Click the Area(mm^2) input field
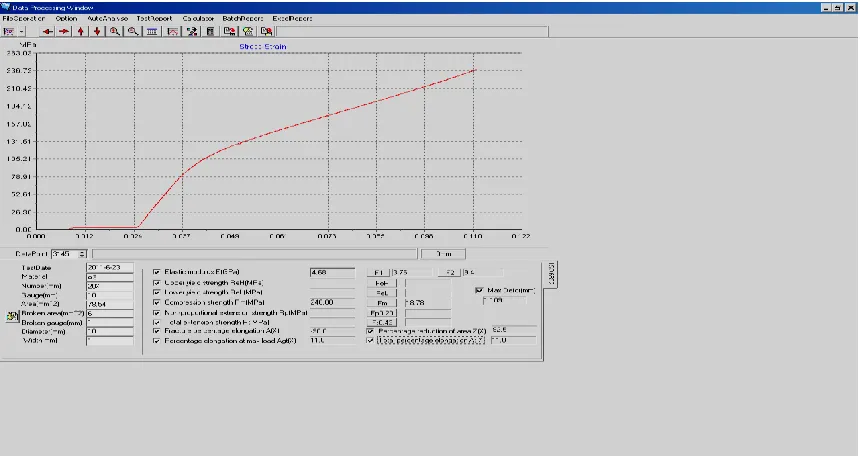Image resolution: width=860 pixels, height=456 pixels. coord(110,304)
